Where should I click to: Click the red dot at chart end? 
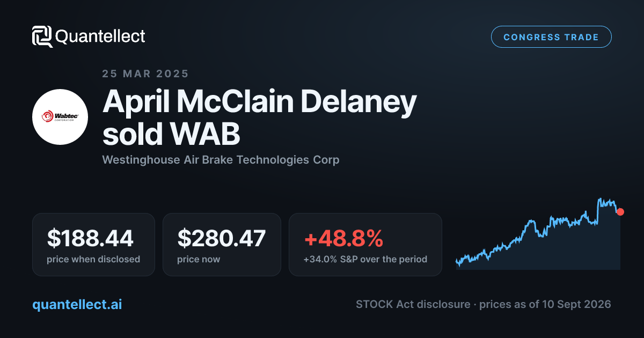pos(620,212)
